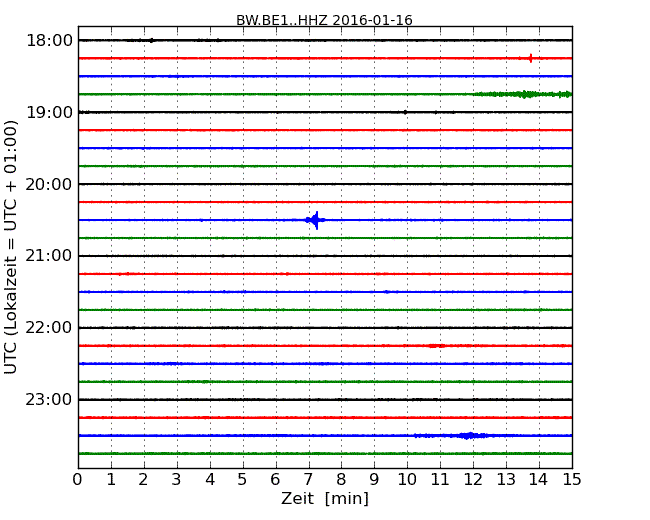The width and height of the screenshot is (650, 520).
Task: Select the red spike on the 18:15 trace
Action: (531, 58)
